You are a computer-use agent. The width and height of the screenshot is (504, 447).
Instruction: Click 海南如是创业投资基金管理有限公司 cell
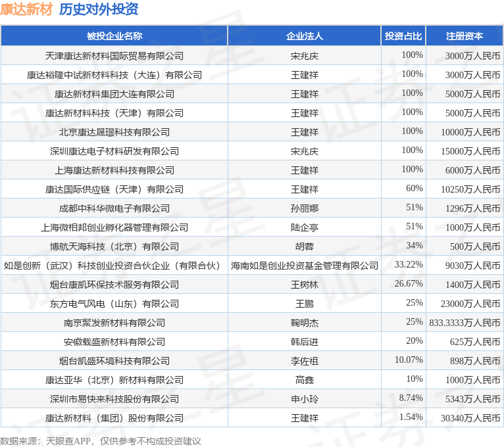coord(305,266)
